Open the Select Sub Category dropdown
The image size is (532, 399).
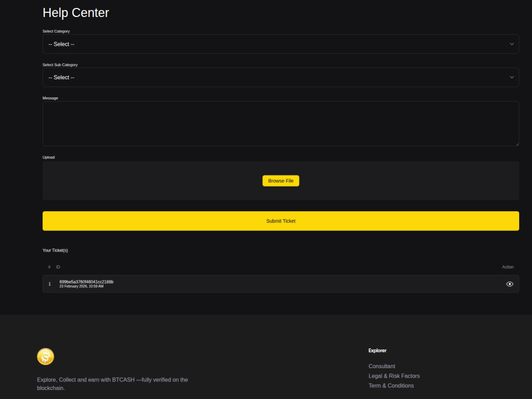click(x=280, y=77)
